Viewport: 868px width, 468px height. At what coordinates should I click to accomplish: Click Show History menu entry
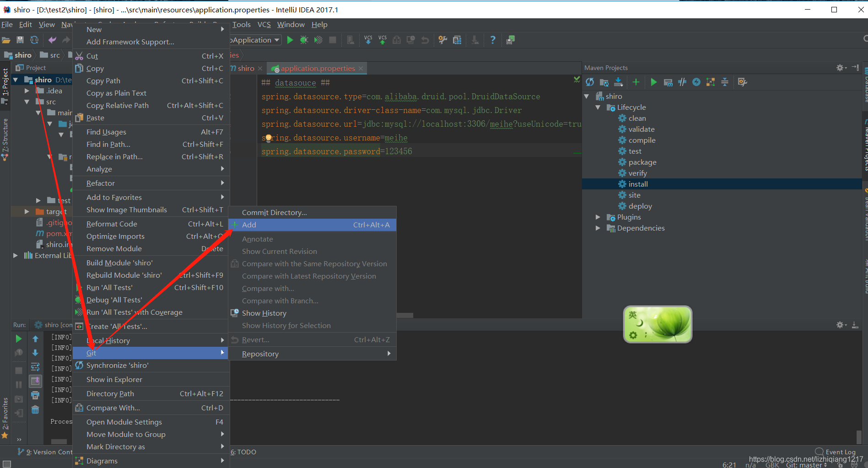tap(313, 313)
